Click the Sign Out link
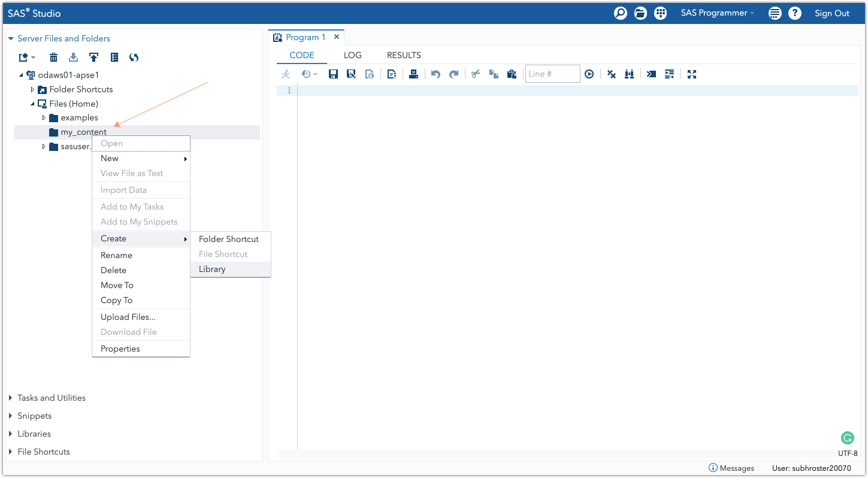The image size is (868, 478). [x=832, y=13]
